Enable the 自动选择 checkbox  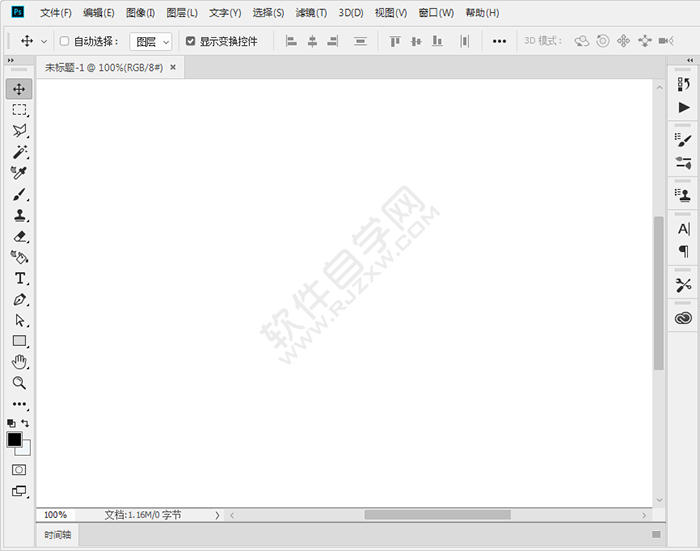pos(64,41)
